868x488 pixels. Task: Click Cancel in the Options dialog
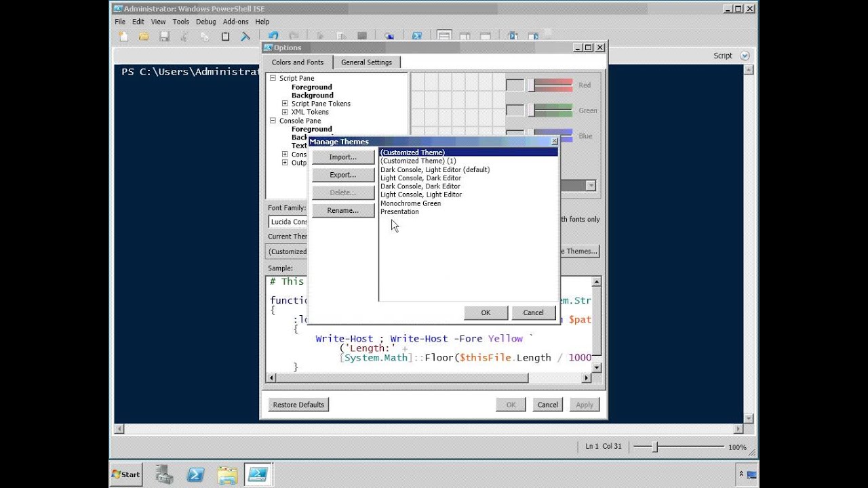click(x=547, y=405)
